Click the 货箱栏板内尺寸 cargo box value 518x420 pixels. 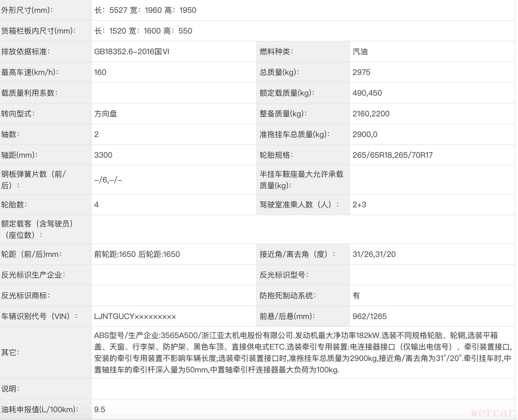coord(143,31)
